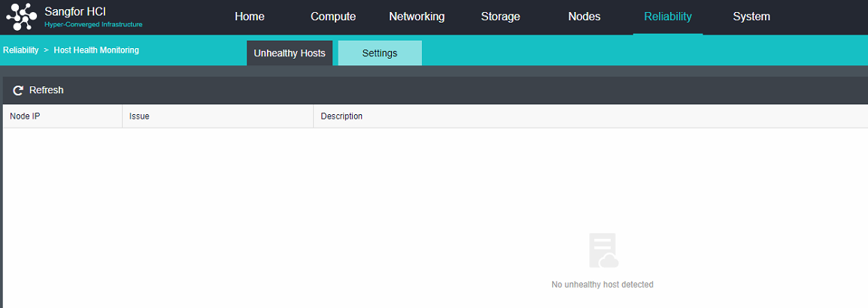Click the empty-state document cloud icon

602,251
